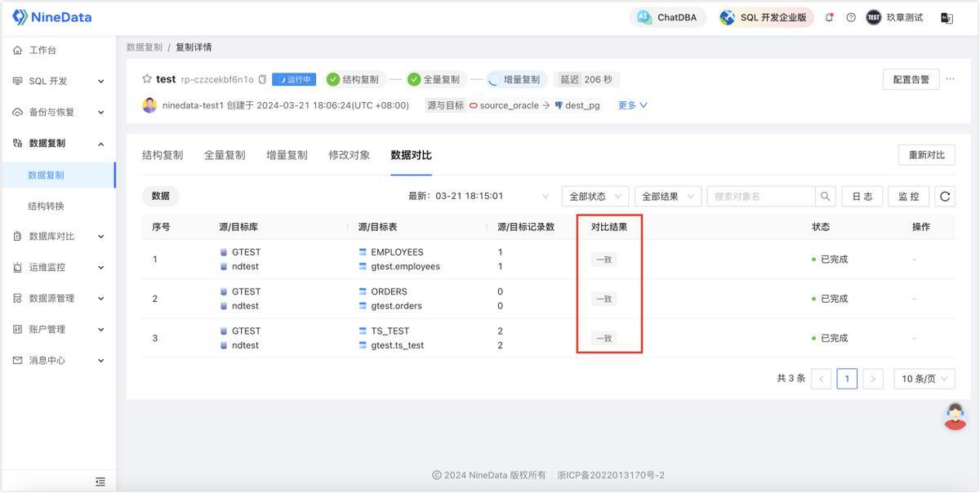Open the ChatDBA assistant
Screen dimensions: 980x493
[668, 17]
